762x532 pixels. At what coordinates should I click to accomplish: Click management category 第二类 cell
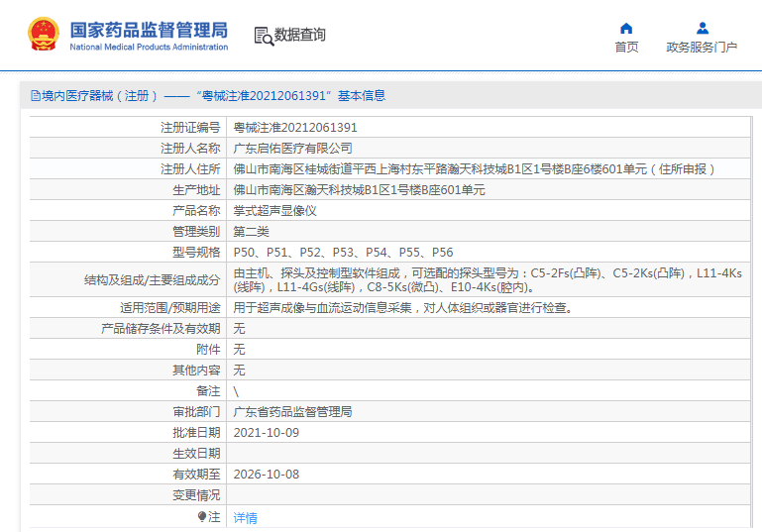[251, 232]
